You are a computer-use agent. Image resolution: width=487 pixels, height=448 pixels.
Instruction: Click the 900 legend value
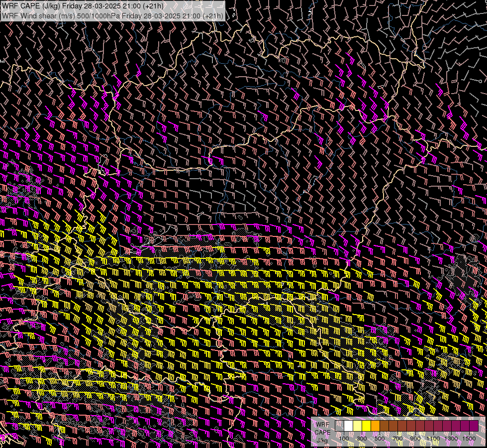[415, 439]
